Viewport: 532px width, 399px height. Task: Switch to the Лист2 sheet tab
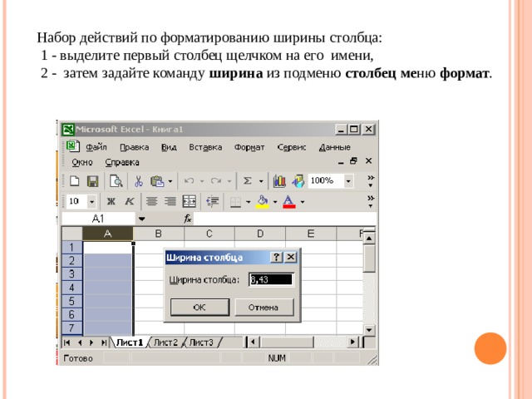point(165,342)
